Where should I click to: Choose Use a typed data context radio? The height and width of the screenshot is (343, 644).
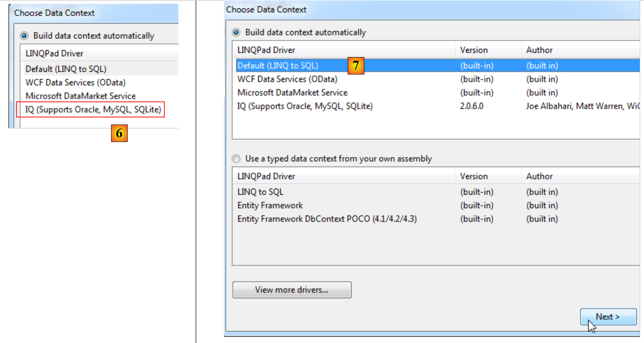[x=236, y=159]
